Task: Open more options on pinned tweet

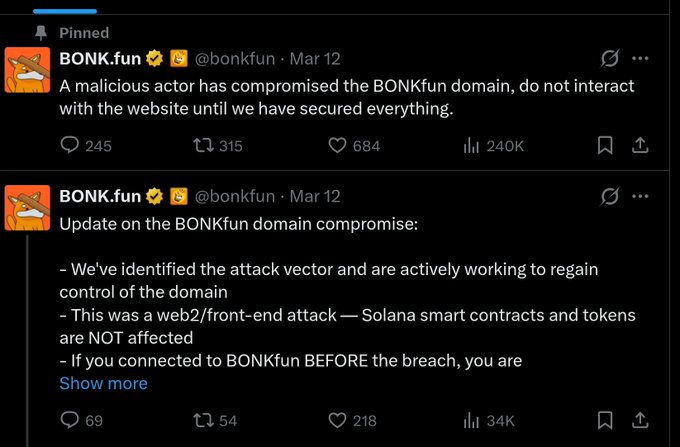Action: (x=641, y=59)
